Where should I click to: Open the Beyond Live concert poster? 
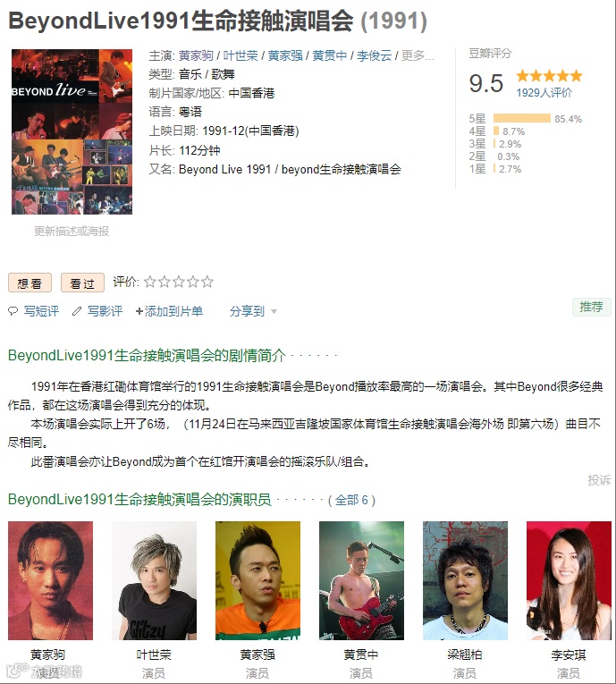72,131
